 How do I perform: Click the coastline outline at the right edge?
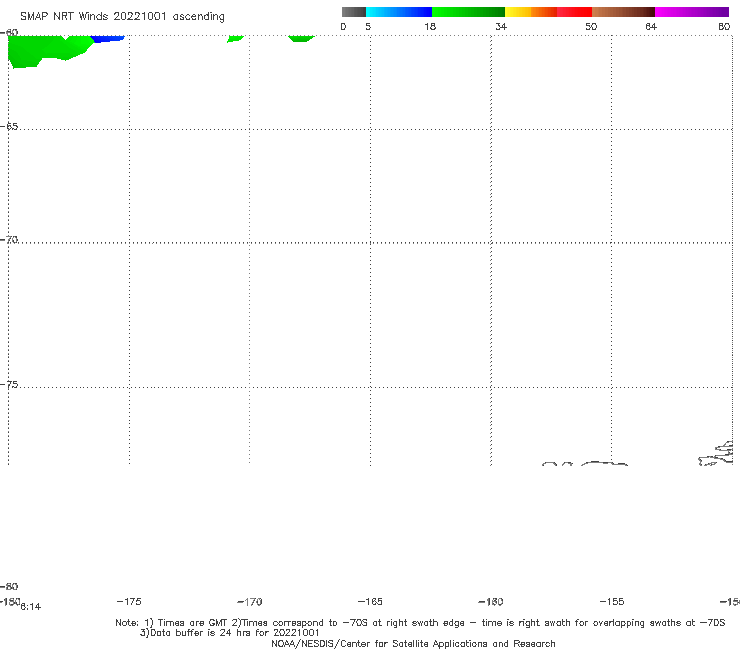(716, 454)
